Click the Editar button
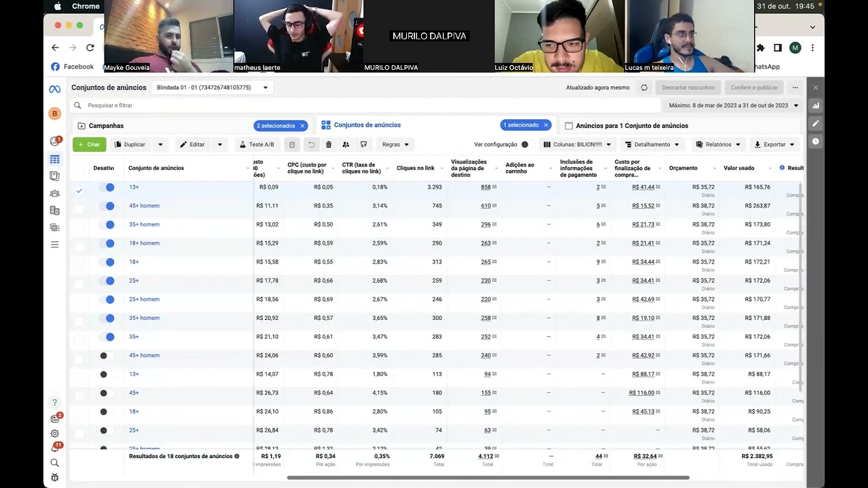 [192, 144]
